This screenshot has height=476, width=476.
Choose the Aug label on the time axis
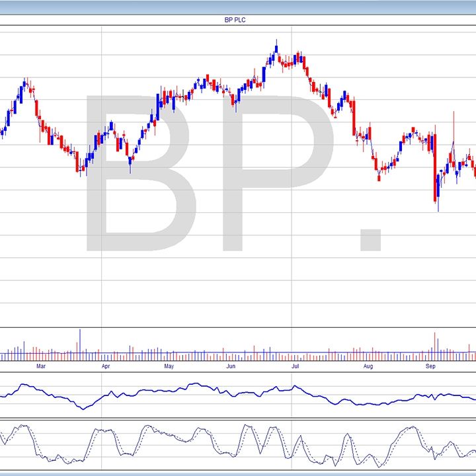[x=368, y=366]
